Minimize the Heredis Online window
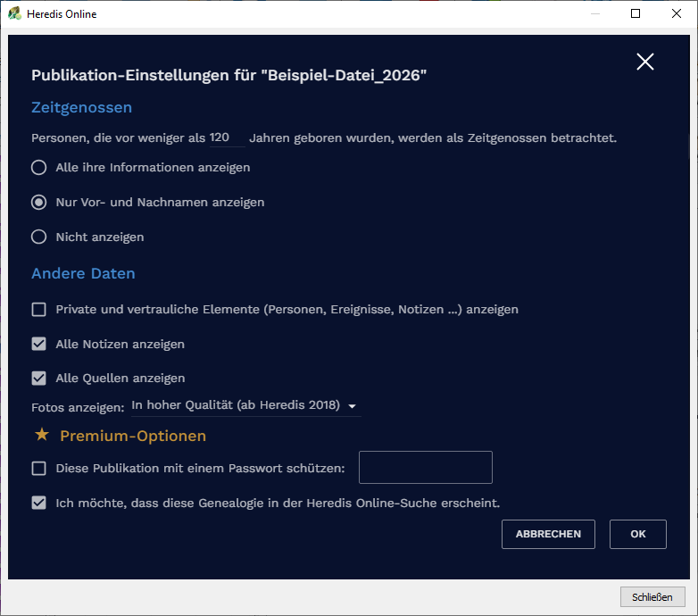Viewport: 698px width, 616px height. (594, 13)
